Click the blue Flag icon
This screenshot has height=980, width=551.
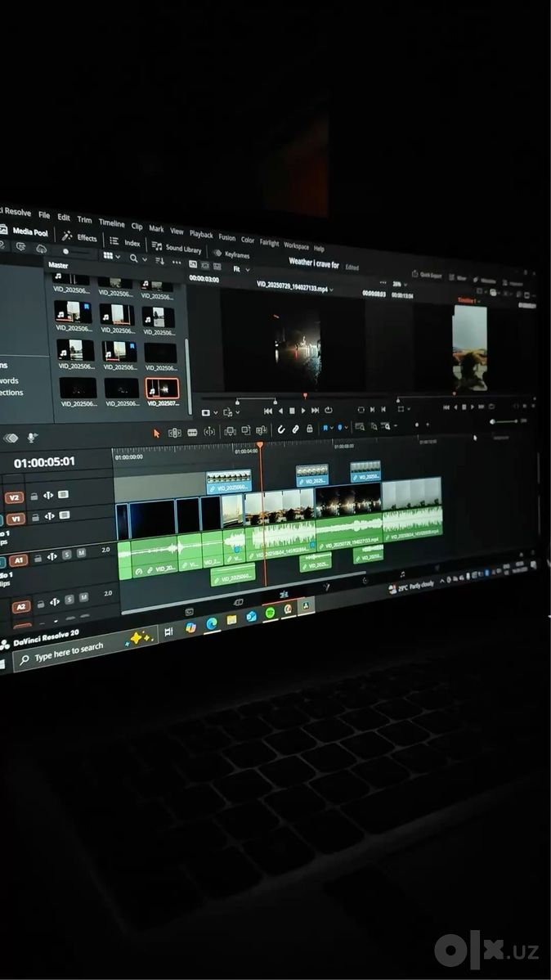point(325,428)
